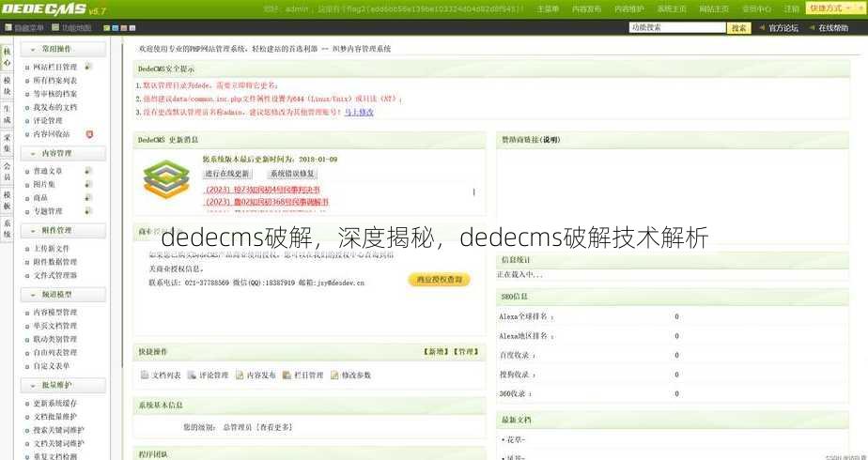Switch to the 模板 vertical tab

coord(7,200)
